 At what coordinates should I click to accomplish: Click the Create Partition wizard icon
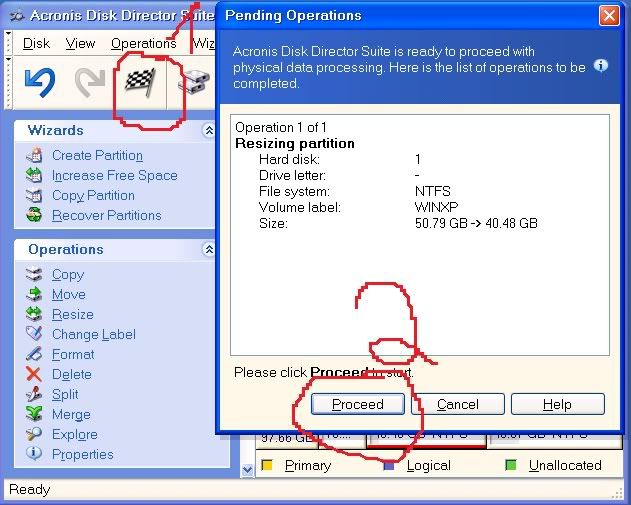coord(34,155)
